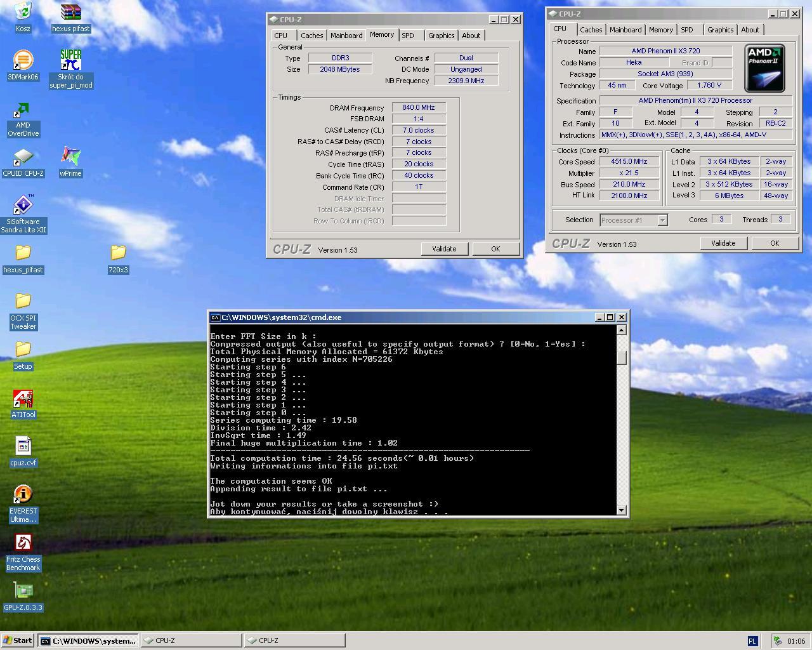Viewport: 812px width, 650px height.
Task: Switch to Memory tab in right CPU-Z window
Action: [661, 30]
